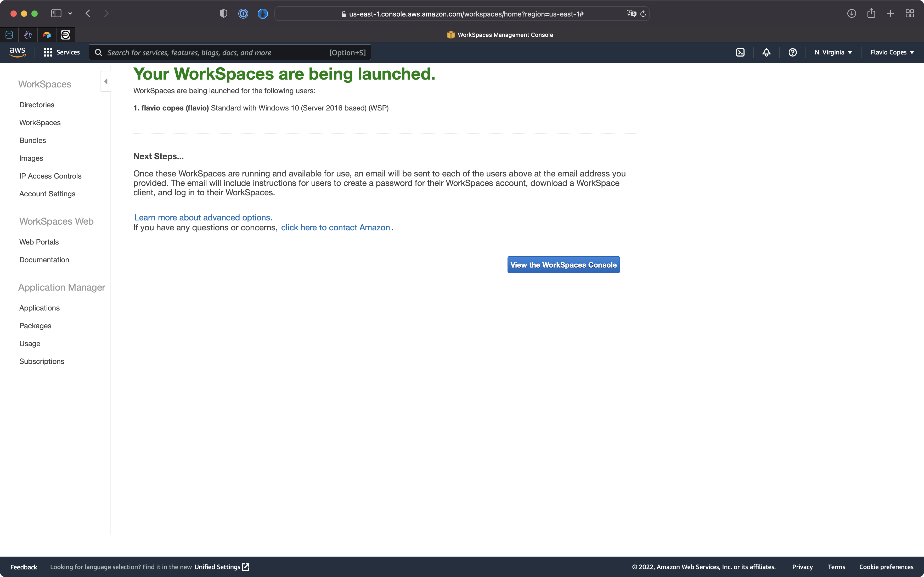Open the sidebar options chevron dropdown
The image size is (924, 577).
[x=70, y=13]
